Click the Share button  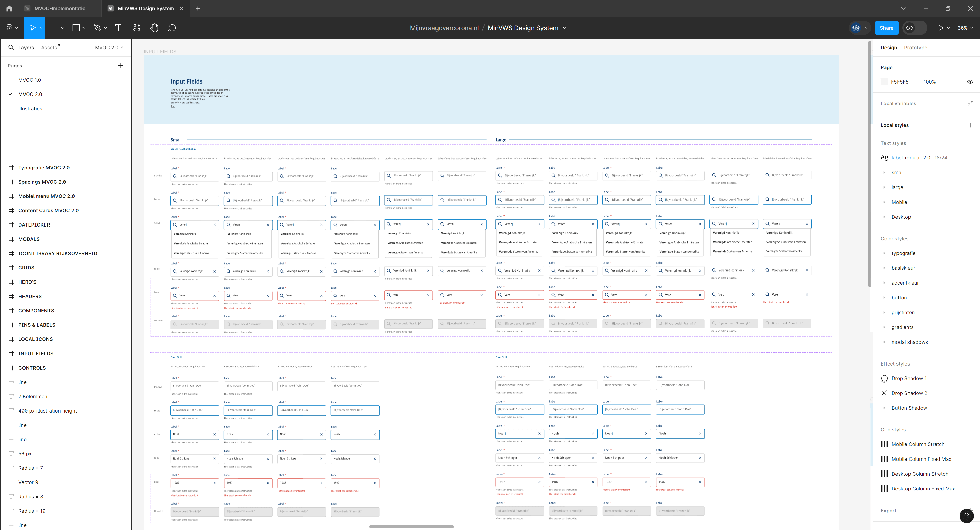coord(887,28)
